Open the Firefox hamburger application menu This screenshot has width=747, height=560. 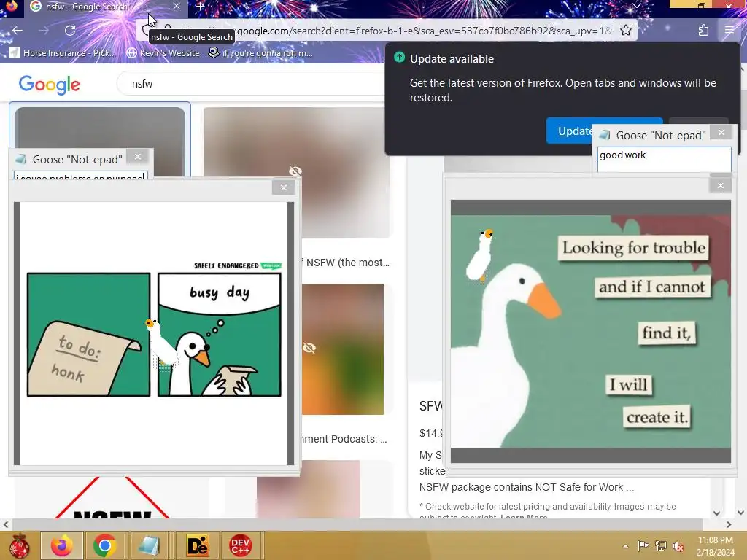(729, 31)
